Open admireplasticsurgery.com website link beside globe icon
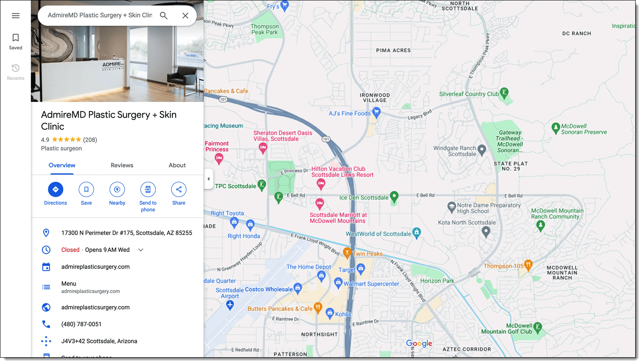 (x=95, y=307)
